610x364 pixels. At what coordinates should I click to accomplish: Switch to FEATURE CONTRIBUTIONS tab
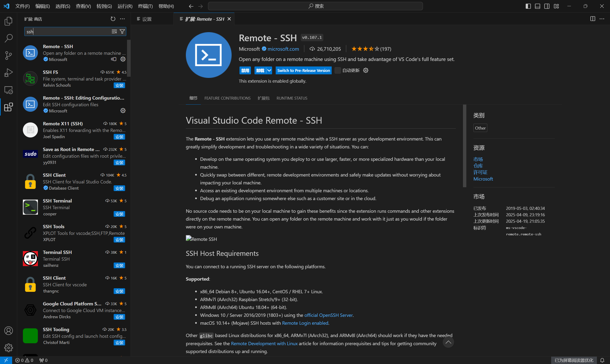click(x=227, y=98)
